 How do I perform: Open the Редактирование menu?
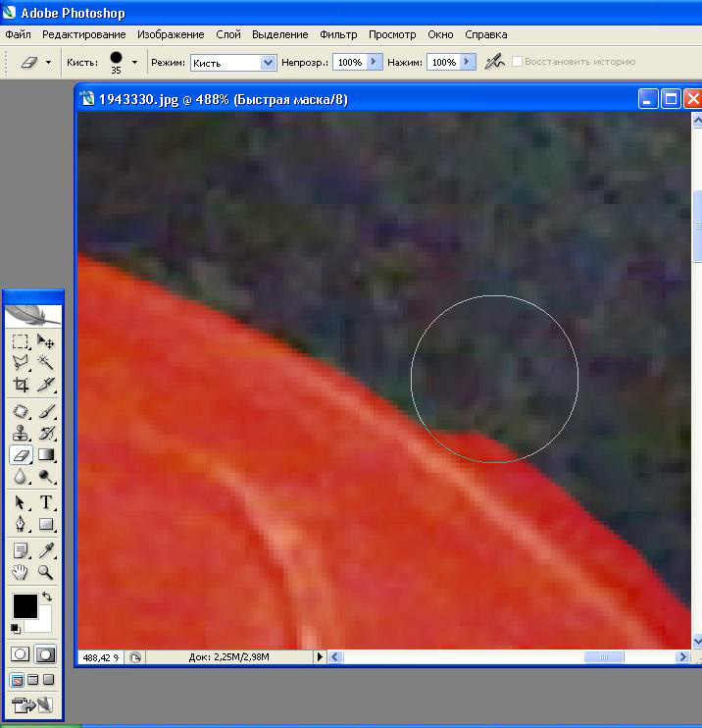pyautogui.click(x=84, y=34)
